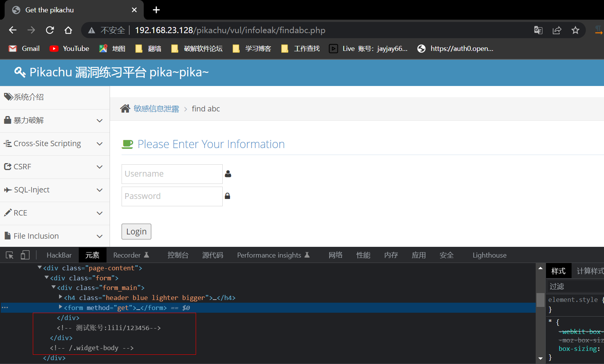Expand the form method get node
This screenshot has width=604, height=364.
61,307
